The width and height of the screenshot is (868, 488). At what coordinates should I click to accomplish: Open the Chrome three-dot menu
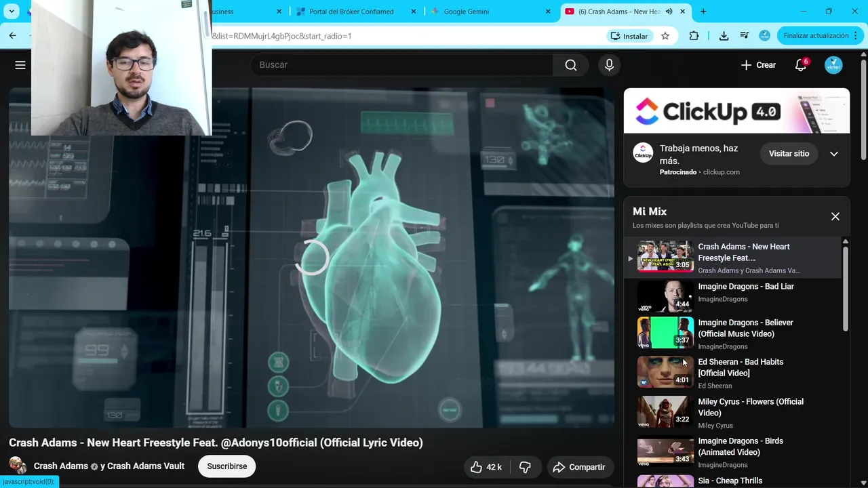854,36
